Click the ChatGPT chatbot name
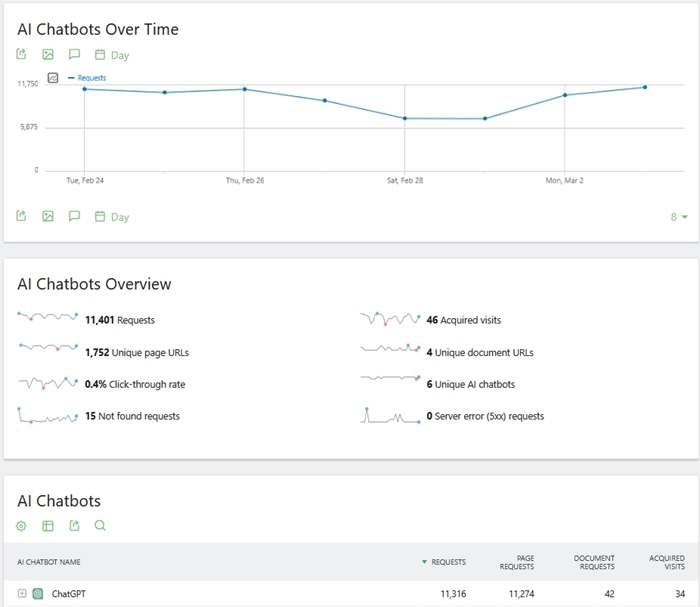Image resolution: width=700 pixels, height=607 pixels. pyautogui.click(x=68, y=594)
